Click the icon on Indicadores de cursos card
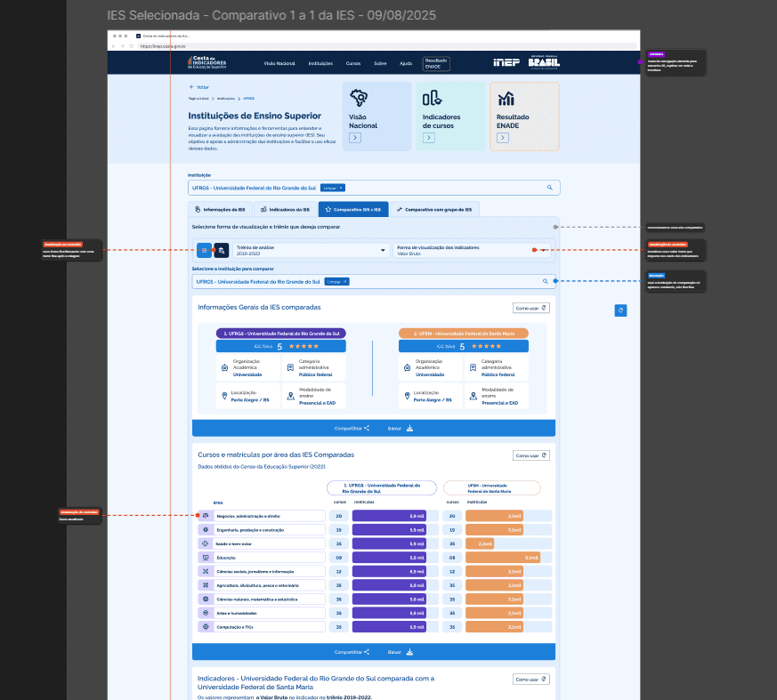This screenshot has width=777, height=700. pos(432,98)
